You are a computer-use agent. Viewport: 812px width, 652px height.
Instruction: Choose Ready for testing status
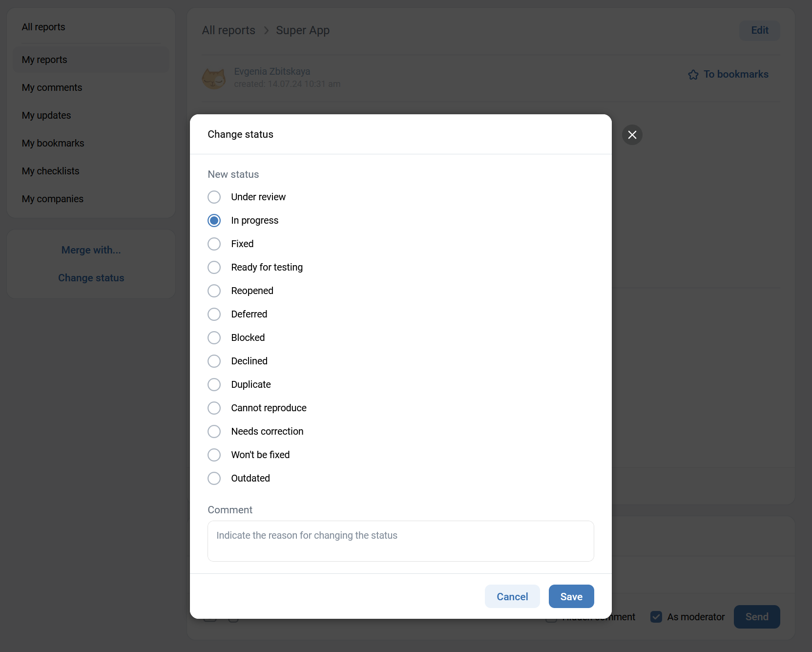tap(214, 268)
